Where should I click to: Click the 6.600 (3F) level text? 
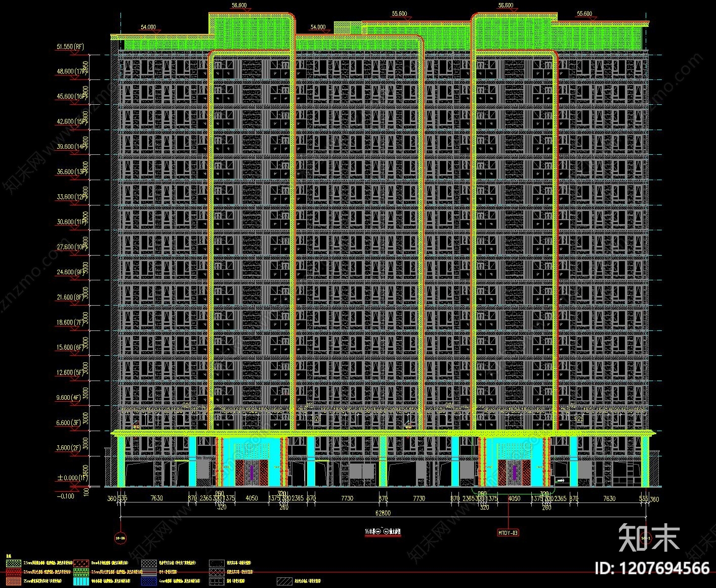69,423
